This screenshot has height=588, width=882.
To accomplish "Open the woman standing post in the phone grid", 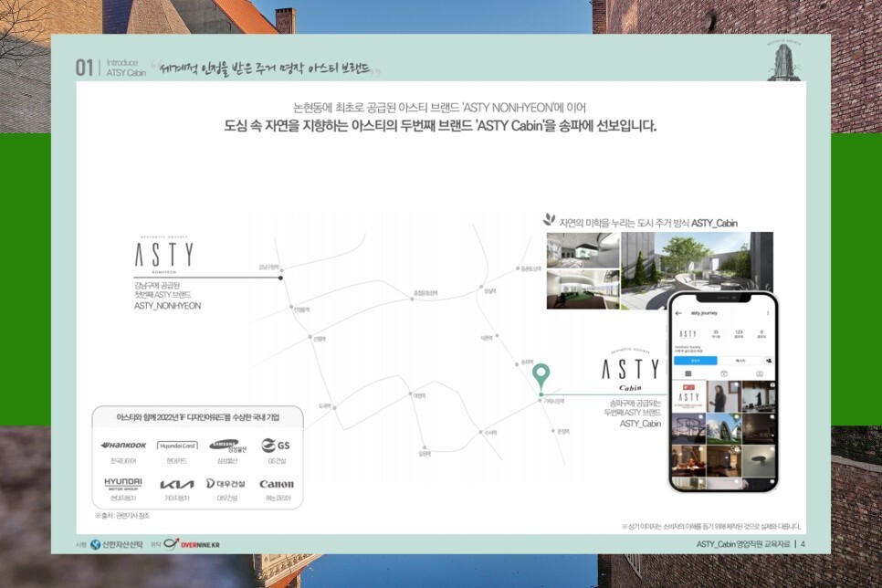I will pyautogui.click(x=723, y=396).
